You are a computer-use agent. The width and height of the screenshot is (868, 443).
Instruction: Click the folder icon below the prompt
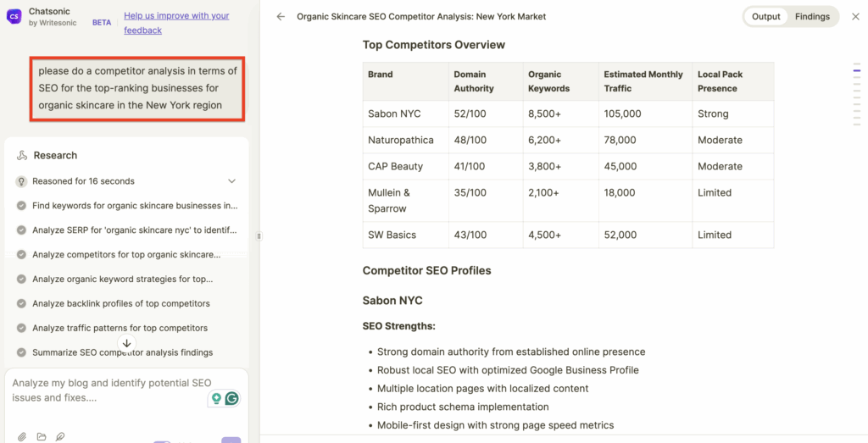click(41, 437)
